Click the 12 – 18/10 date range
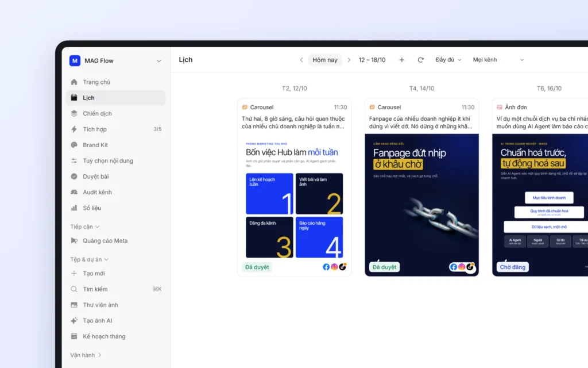 click(372, 60)
